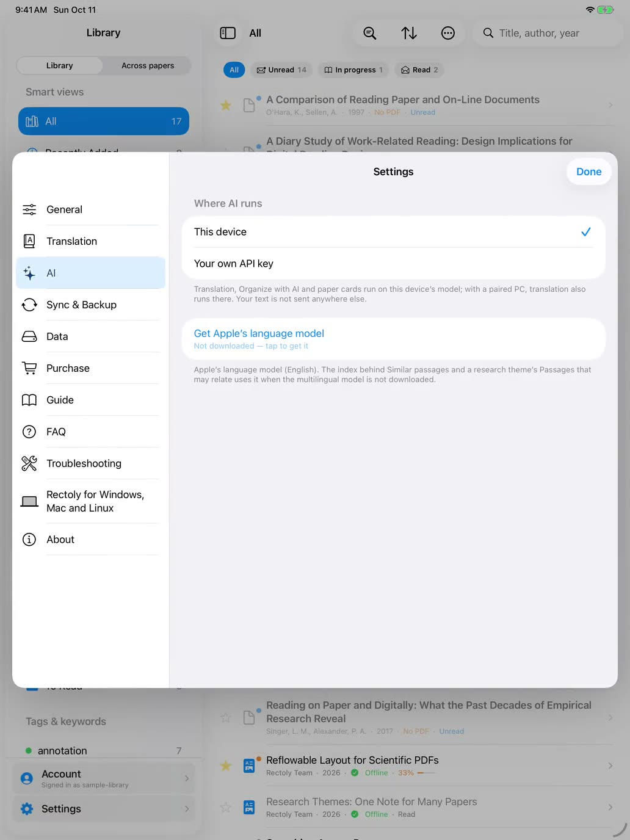The width and height of the screenshot is (630, 840).
Task: Expand Account row chevron
Action: (187, 778)
